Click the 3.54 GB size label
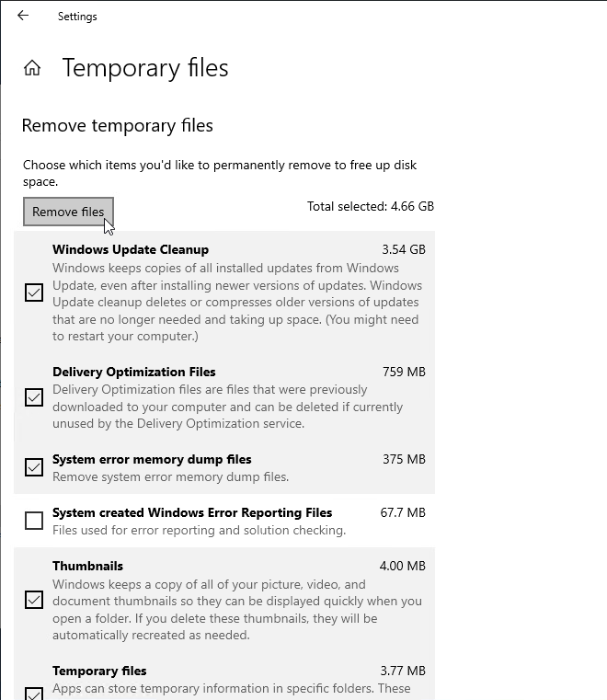The image size is (607, 700). 404,249
